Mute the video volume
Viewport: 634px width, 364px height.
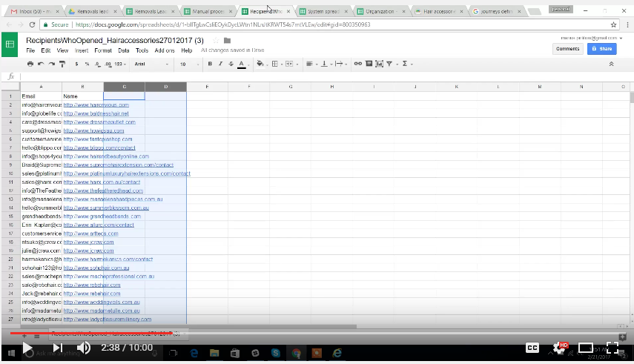[84, 348]
